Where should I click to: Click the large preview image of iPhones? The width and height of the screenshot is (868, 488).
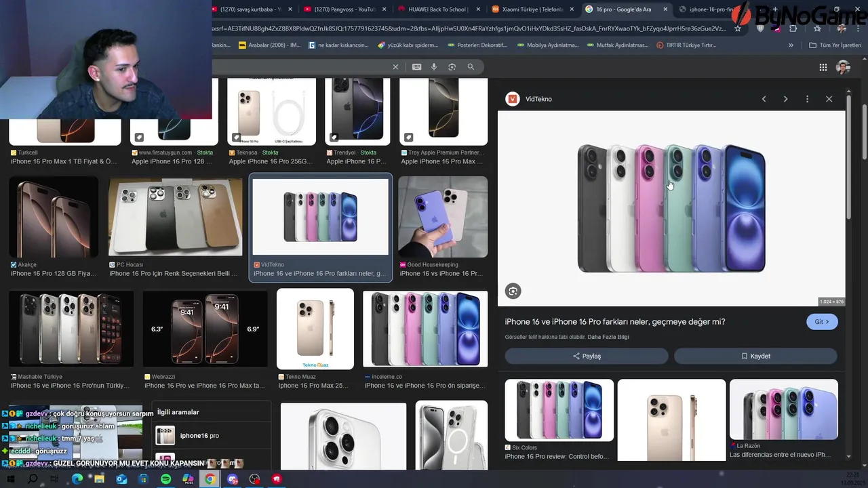[x=671, y=208]
